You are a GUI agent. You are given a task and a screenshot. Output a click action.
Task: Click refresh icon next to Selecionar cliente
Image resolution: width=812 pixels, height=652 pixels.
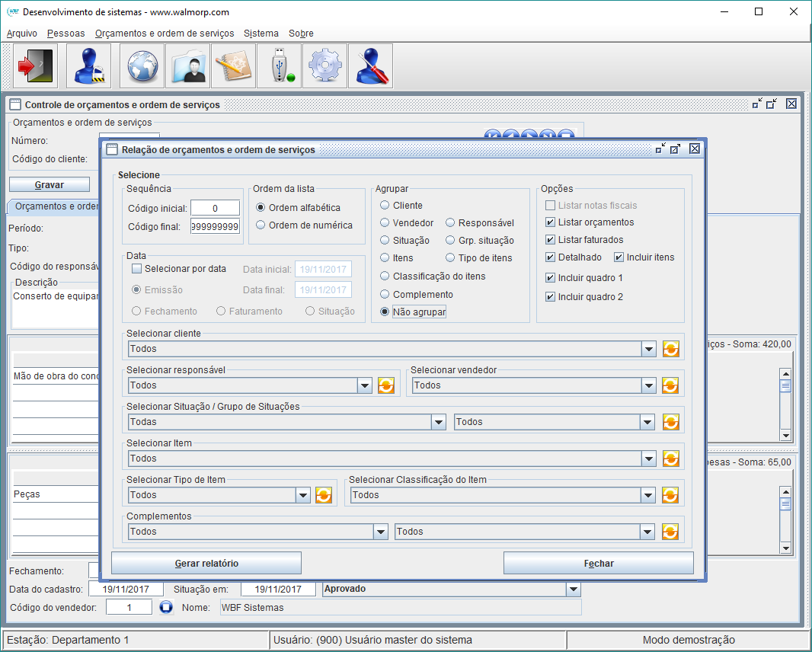pos(670,349)
